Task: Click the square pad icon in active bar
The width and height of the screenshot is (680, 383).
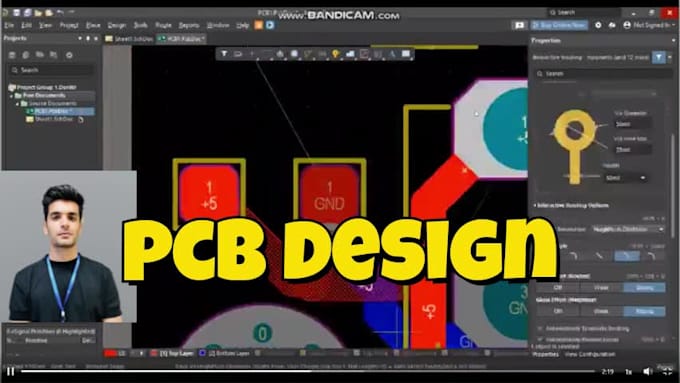Action: [x=294, y=54]
